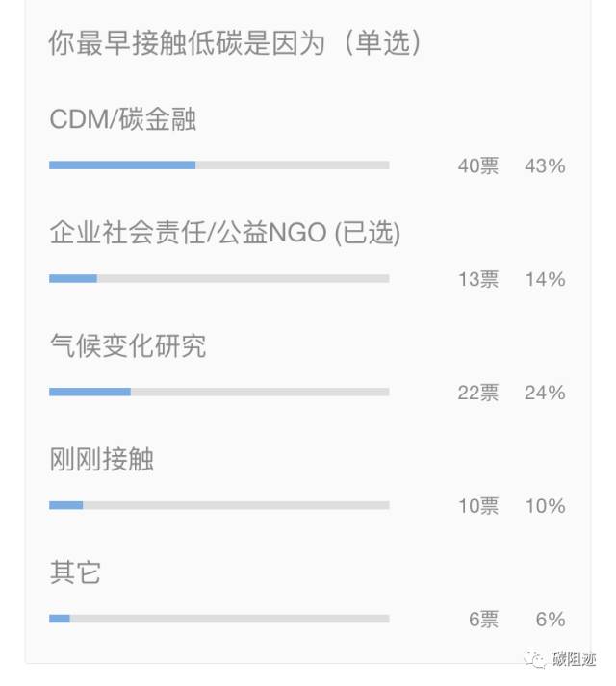The width and height of the screenshot is (616, 686).
Task: Select the CDM/碳金融 poll option
Action: click(123, 119)
